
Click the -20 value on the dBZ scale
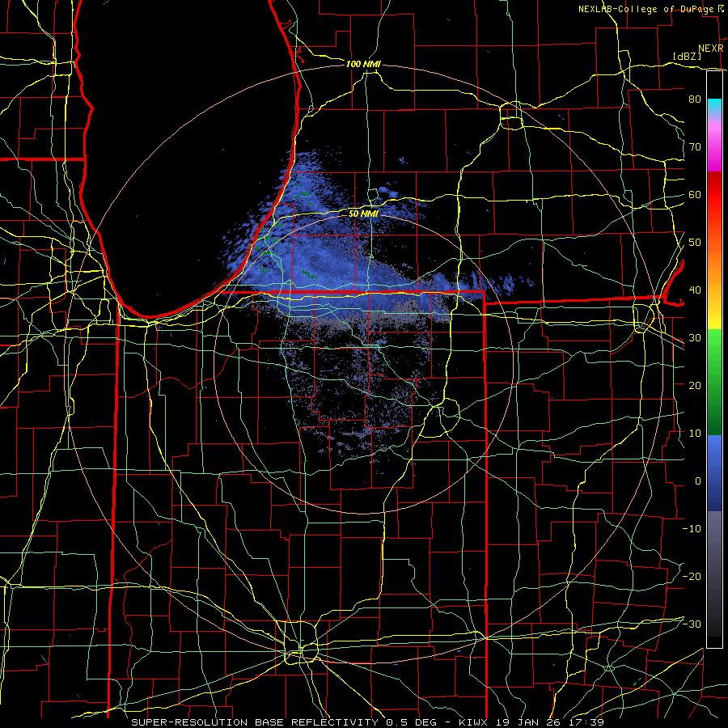pos(692,576)
